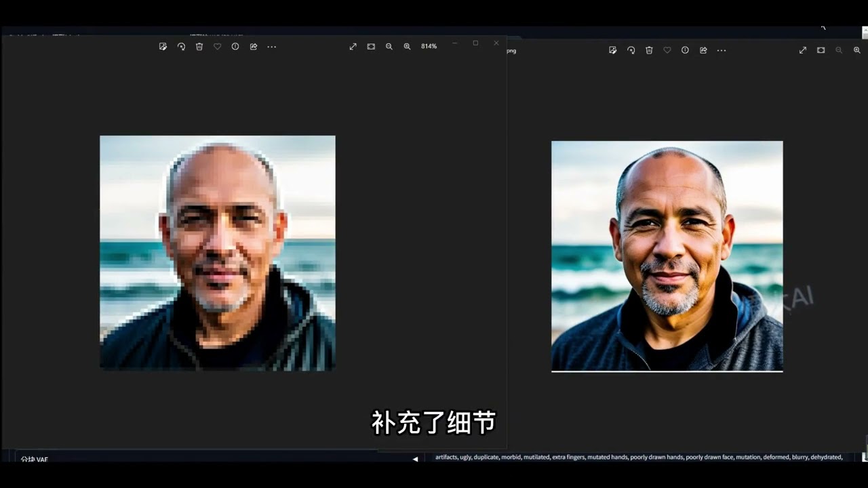Click the pixelated low-resolution portrait image
Viewport: 868px width, 488px height.
tap(218, 253)
